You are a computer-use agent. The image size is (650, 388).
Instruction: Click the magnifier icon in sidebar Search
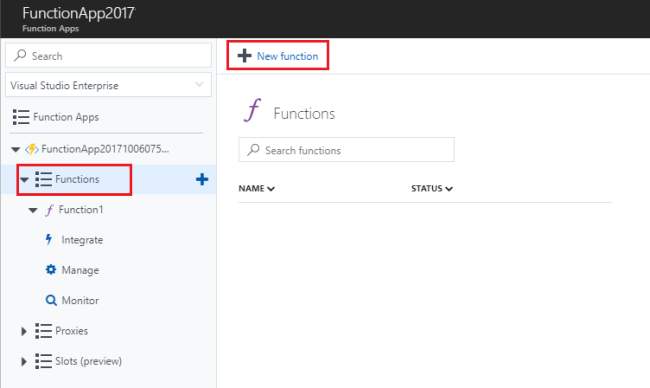point(20,55)
